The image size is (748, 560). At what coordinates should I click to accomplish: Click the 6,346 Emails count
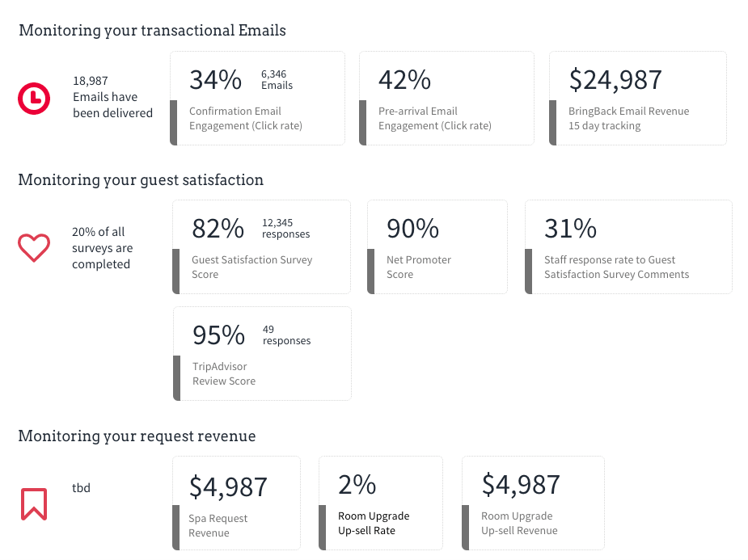(x=277, y=79)
